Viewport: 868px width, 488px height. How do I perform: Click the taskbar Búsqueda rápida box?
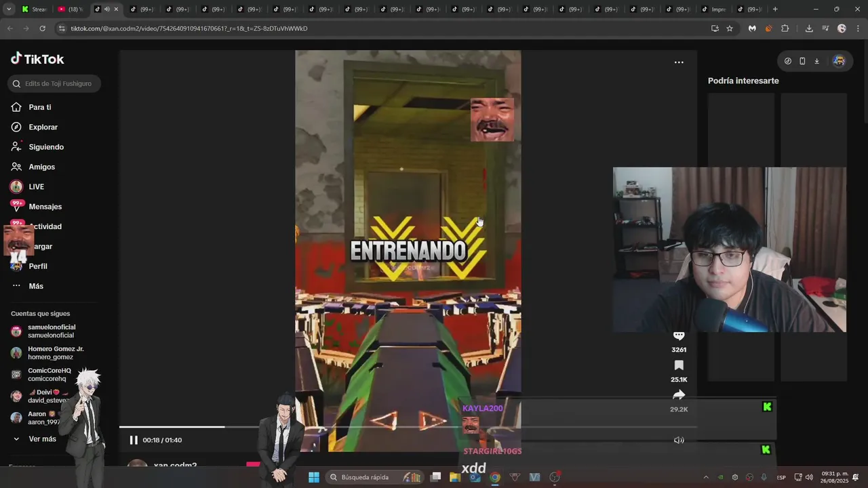point(374,477)
